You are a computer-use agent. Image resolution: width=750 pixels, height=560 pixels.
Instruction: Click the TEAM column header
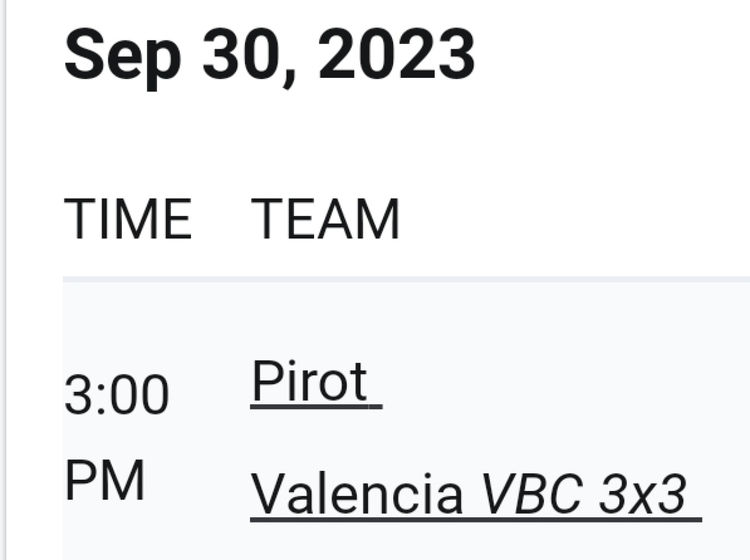pyautogui.click(x=325, y=219)
